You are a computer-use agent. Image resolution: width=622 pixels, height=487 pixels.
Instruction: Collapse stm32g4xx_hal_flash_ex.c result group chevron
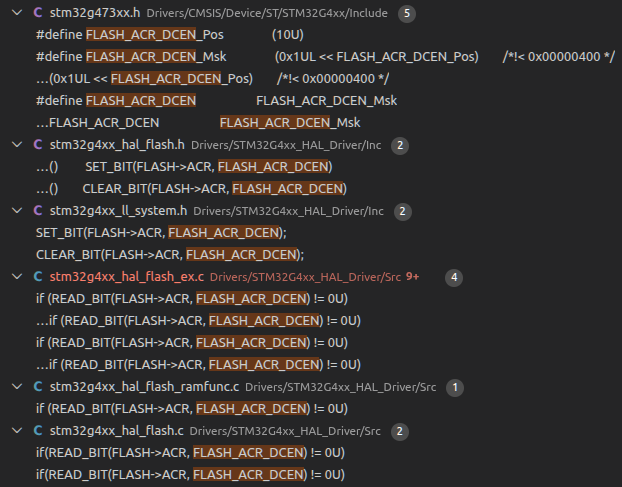(x=17, y=276)
